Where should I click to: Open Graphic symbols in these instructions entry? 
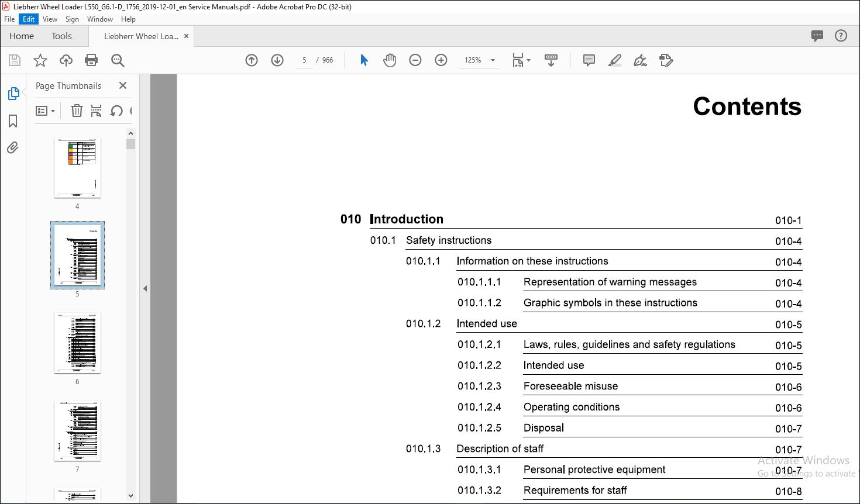click(629, 303)
